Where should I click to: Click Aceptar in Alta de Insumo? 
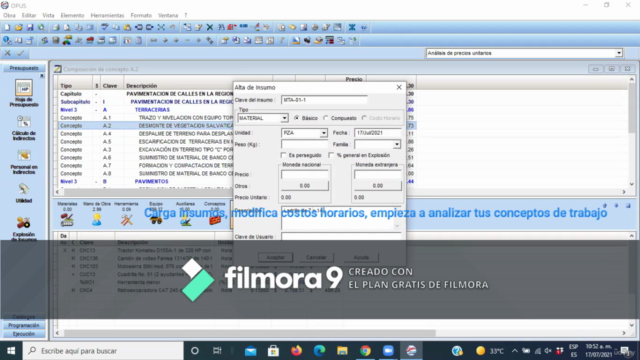pos(276,257)
